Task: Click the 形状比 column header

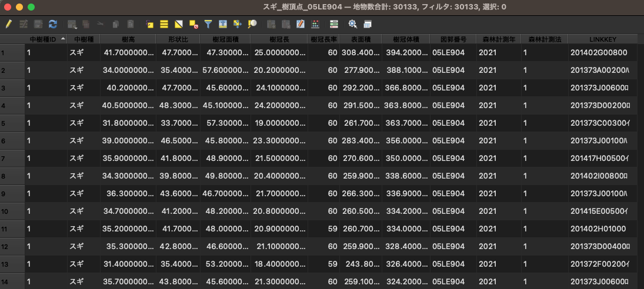Action: (178, 39)
